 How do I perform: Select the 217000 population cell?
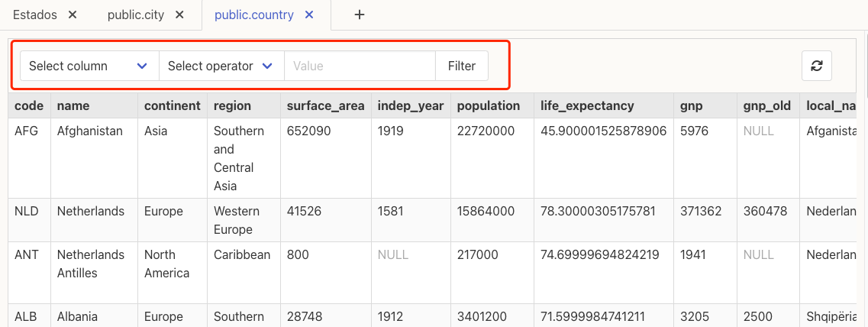(492, 273)
